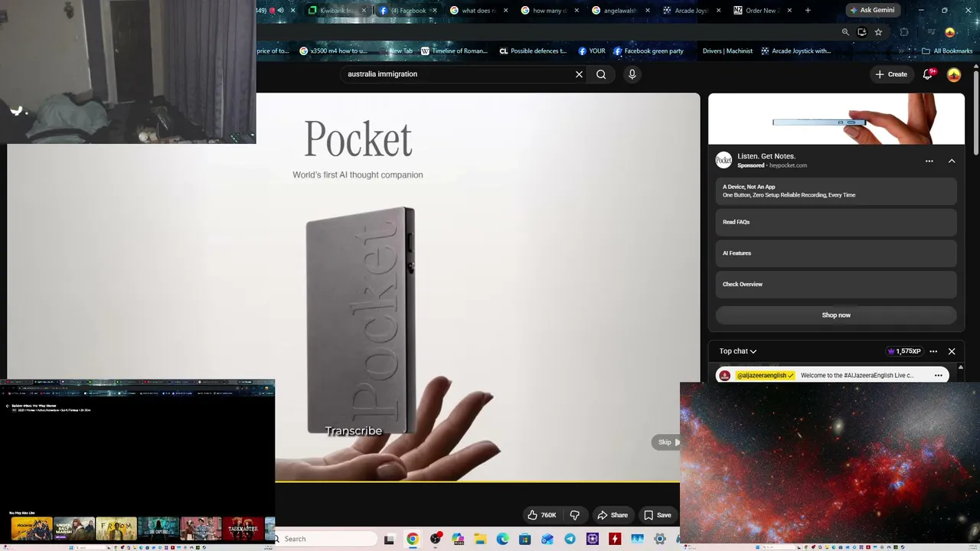Open the 'x3500 m4 how to' bookmark
The image size is (980, 551).
point(333,51)
